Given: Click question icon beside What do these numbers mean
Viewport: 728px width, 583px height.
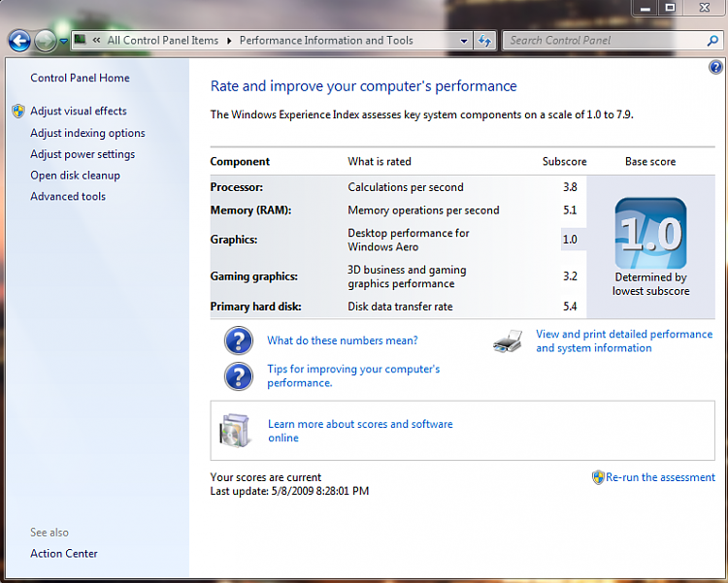Looking at the screenshot, I should pos(239,340).
